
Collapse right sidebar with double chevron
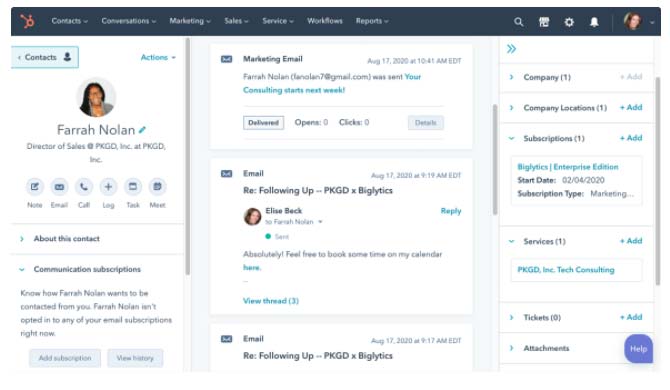[511, 49]
